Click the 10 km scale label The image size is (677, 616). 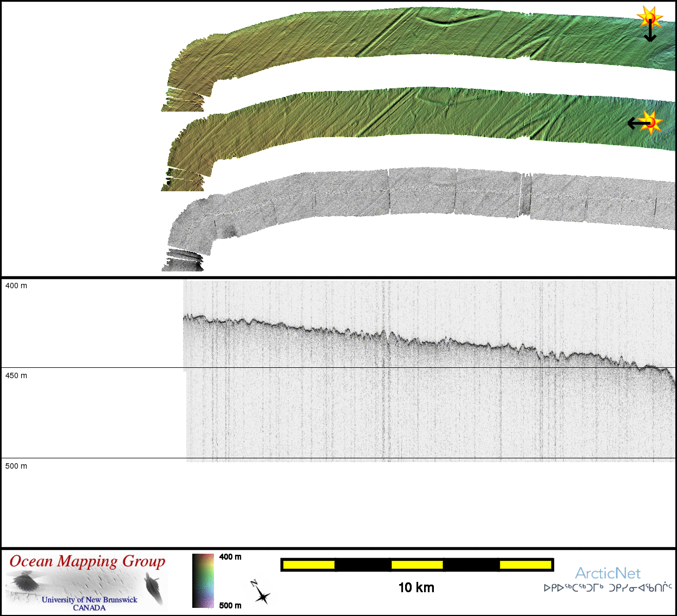point(416,588)
